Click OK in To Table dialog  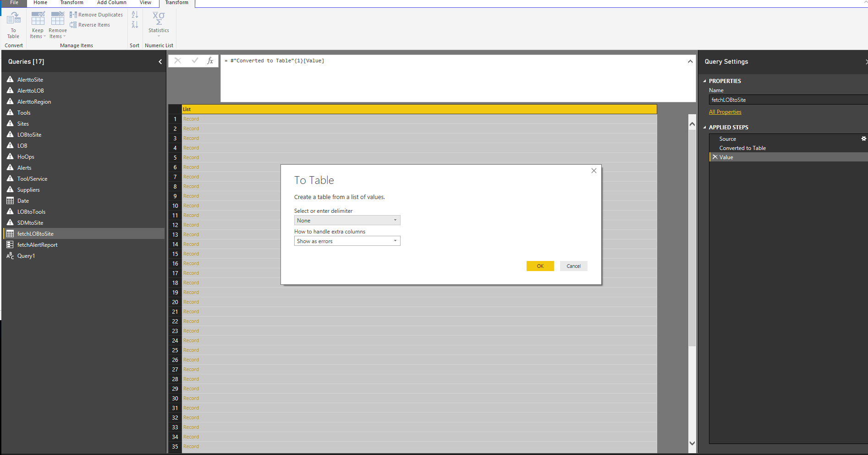coord(540,266)
